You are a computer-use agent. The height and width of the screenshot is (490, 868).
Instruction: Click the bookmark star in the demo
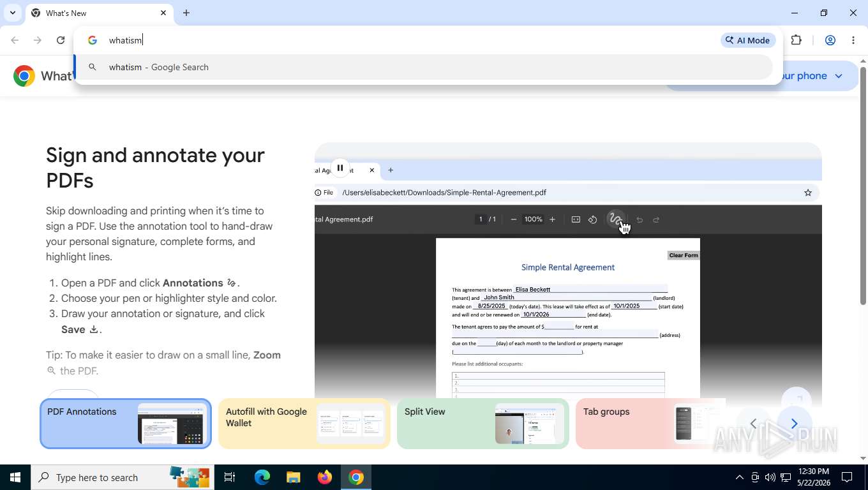click(808, 193)
